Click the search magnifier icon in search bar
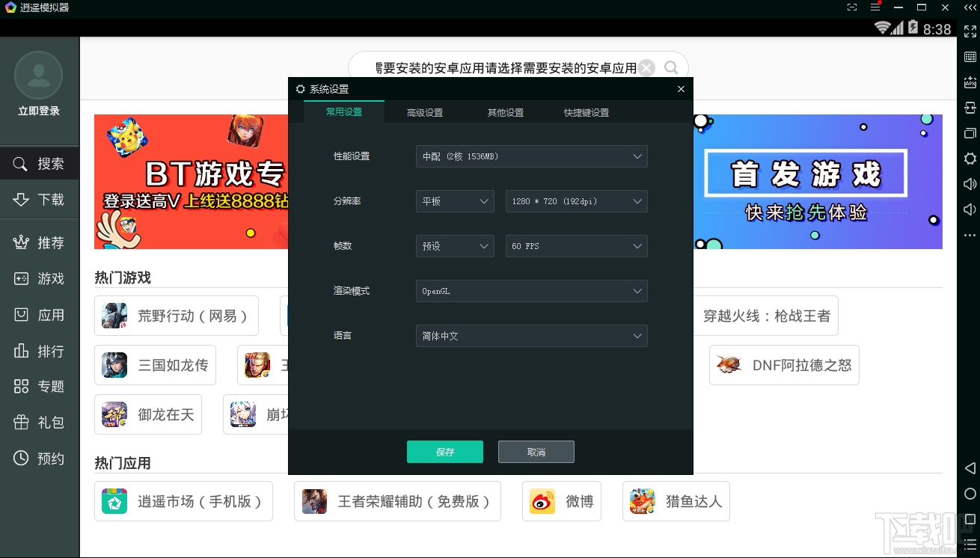980x558 pixels. (671, 67)
